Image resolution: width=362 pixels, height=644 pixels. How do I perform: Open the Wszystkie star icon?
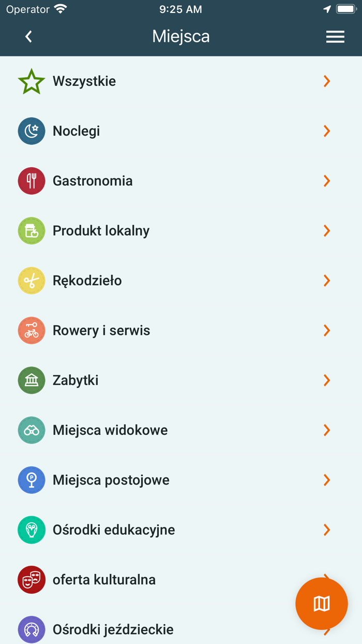pos(31,81)
